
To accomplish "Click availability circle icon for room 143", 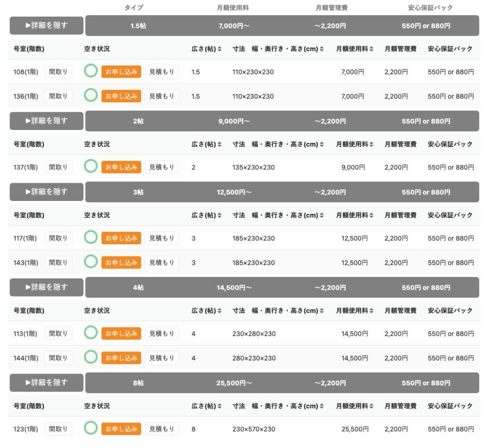I will pyautogui.click(x=91, y=262).
